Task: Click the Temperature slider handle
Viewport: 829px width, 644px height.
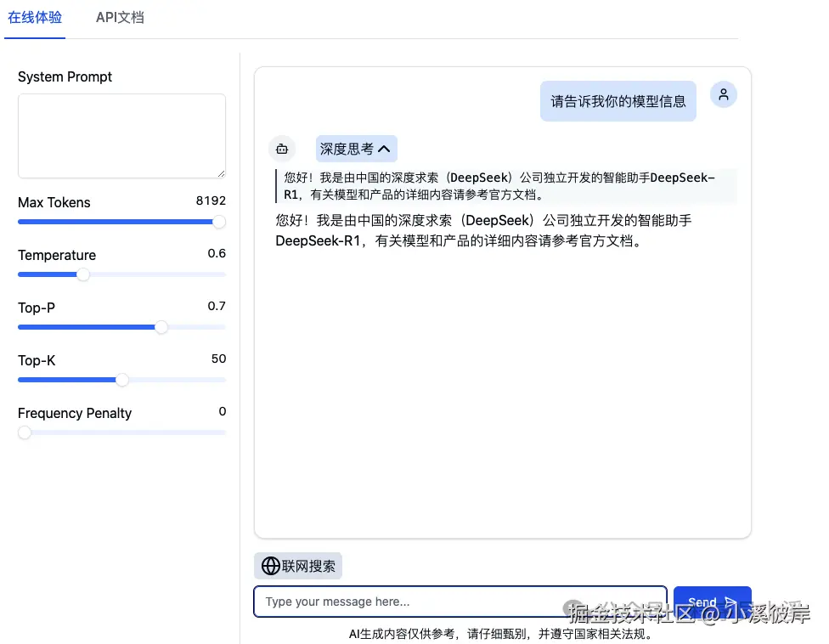Action: pos(83,274)
